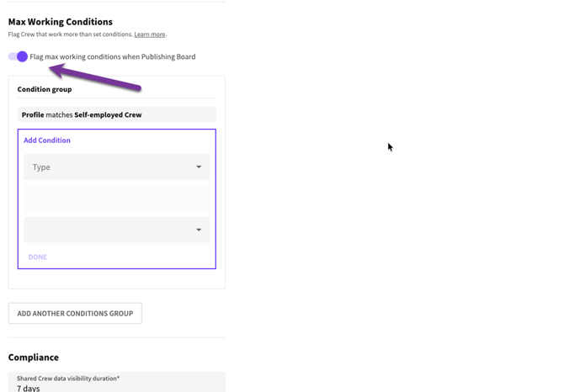Click the empty field below Type

pos(116,199)
